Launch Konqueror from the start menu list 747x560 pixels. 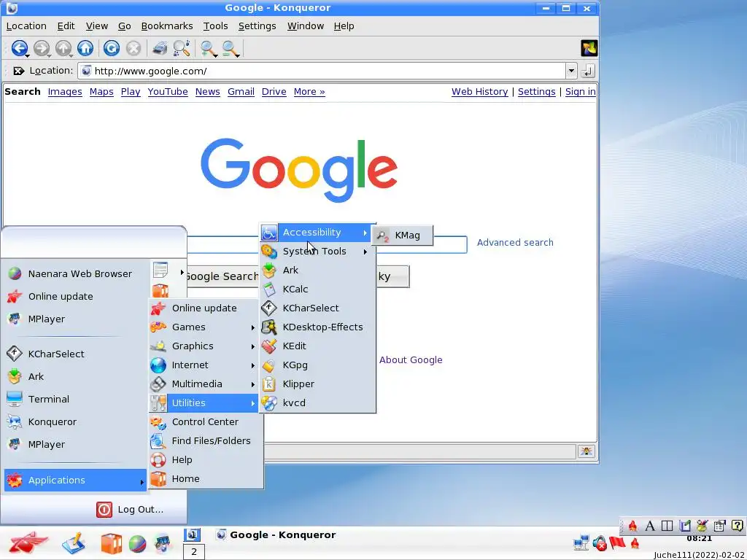tap(75, 422)
